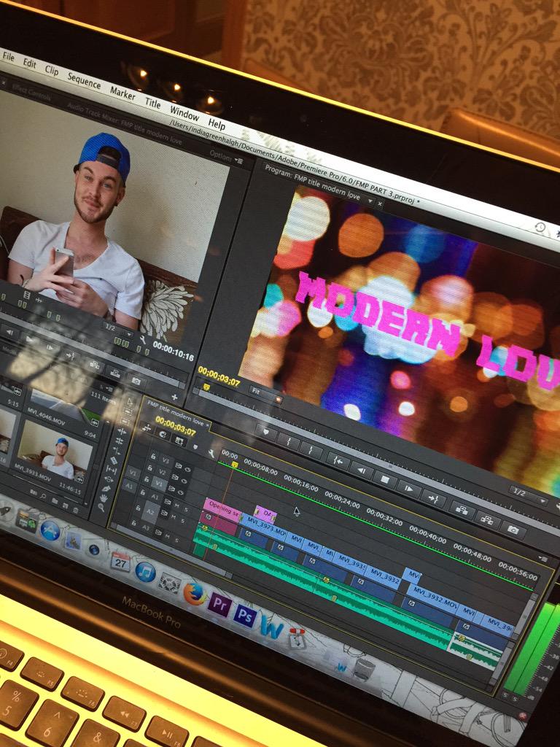Viewport: 560px width, 747px height.
Task: Stop playback in Program monitor
Action: click(385, 480)
